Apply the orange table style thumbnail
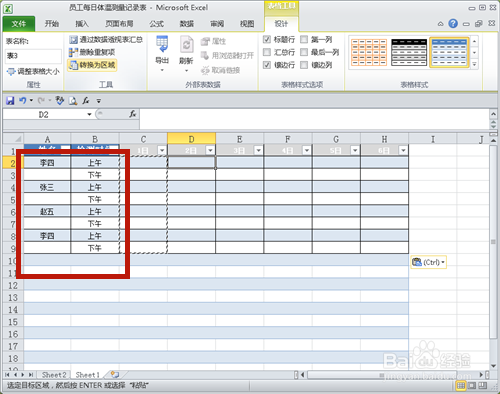Image resolution: width=500 pixels, height=394 pixels. 369,52
